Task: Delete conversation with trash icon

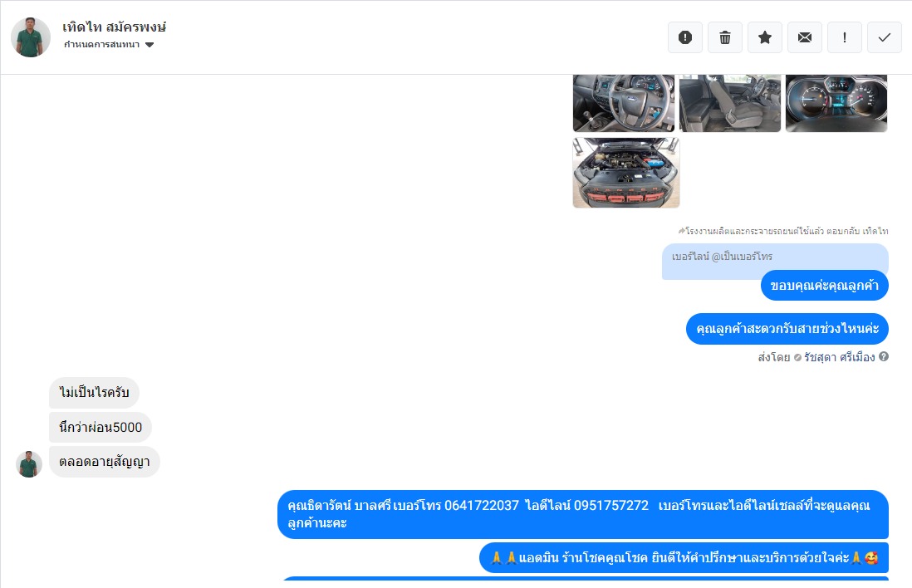Action: 725,38
